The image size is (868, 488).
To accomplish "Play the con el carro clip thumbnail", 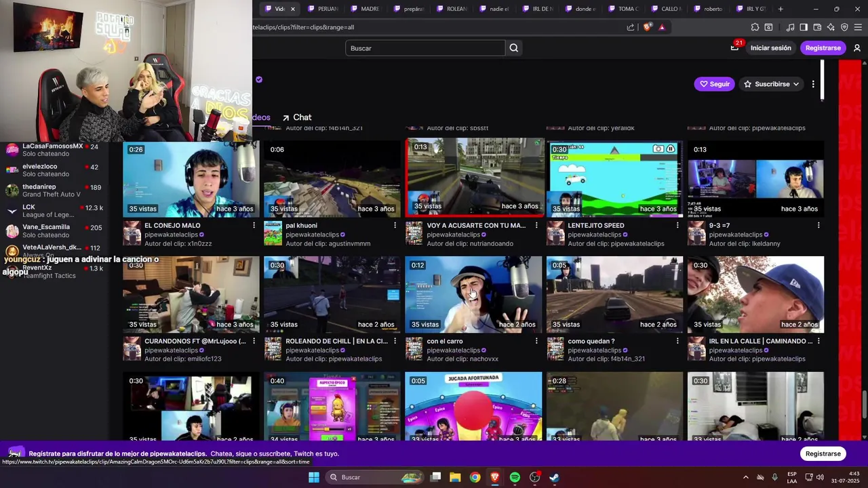I will pos(473,294).
